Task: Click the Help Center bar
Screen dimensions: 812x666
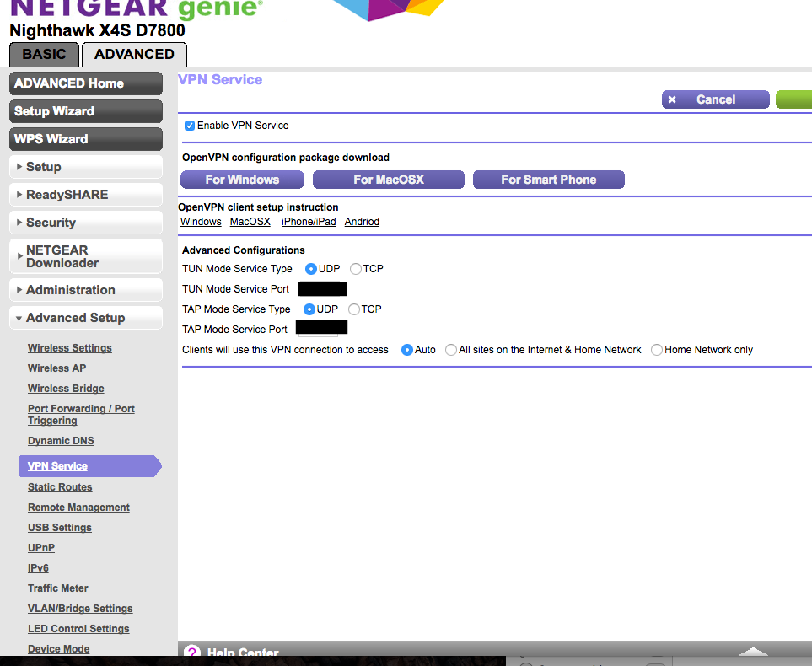Action: coord(495,649)
